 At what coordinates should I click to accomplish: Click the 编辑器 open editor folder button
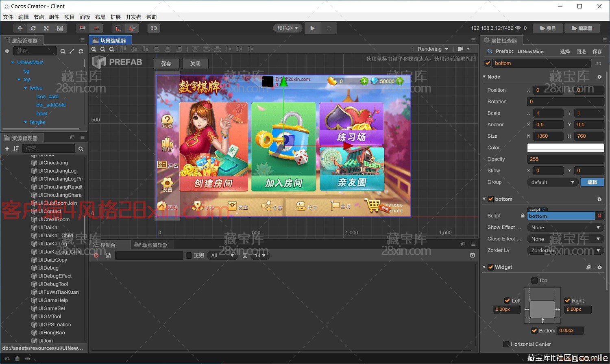582,28
